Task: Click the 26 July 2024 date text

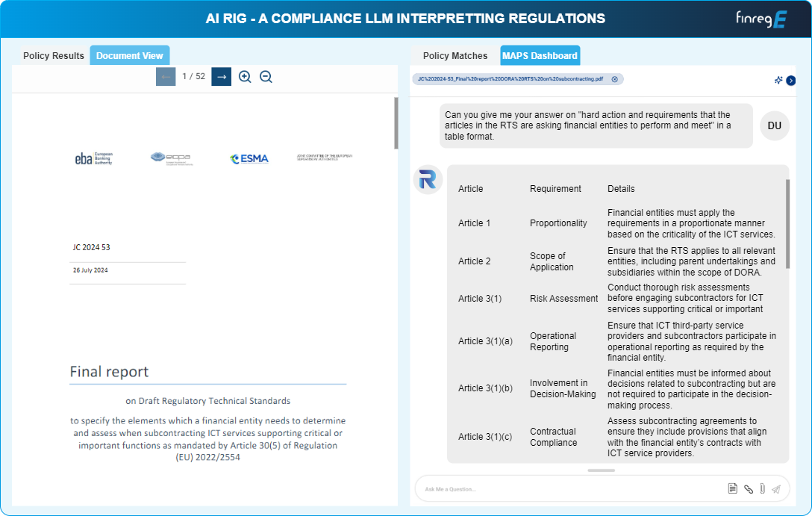Action: coord(90,270)
